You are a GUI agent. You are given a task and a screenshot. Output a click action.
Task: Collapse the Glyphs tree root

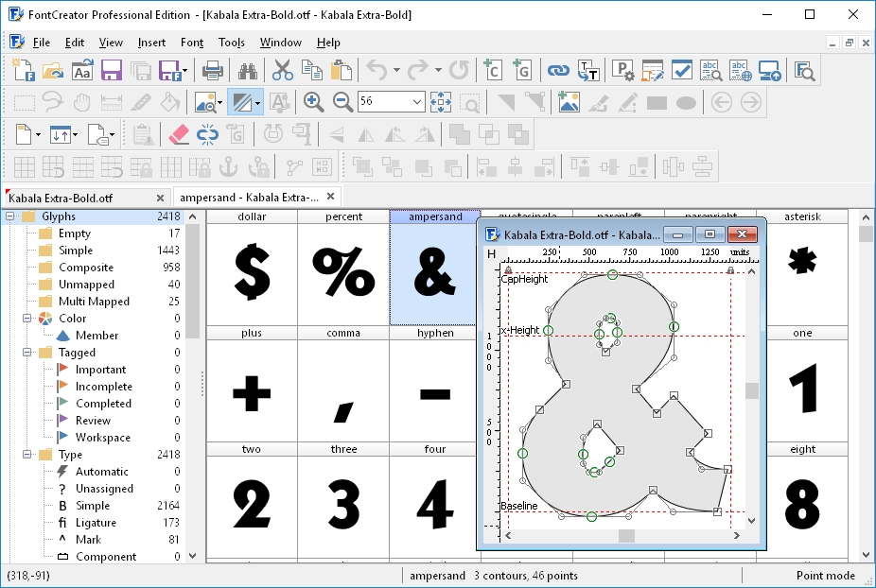coord(10,216)
